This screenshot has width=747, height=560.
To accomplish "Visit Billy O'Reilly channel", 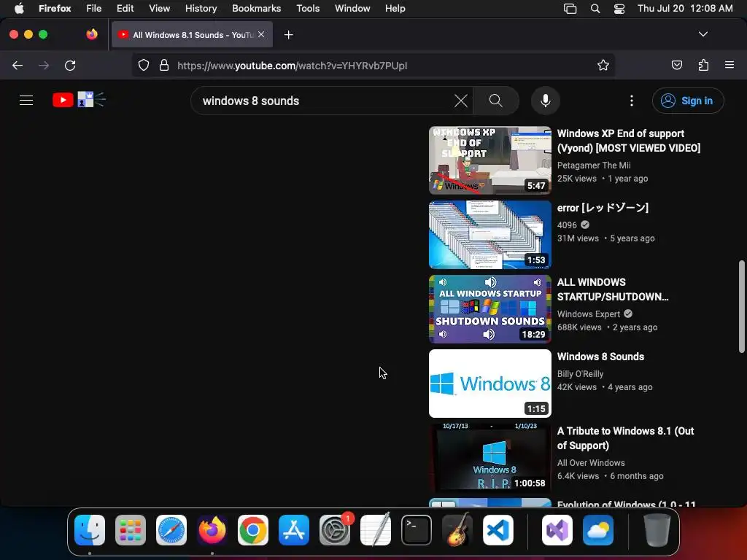I will [x=580, y=374].
